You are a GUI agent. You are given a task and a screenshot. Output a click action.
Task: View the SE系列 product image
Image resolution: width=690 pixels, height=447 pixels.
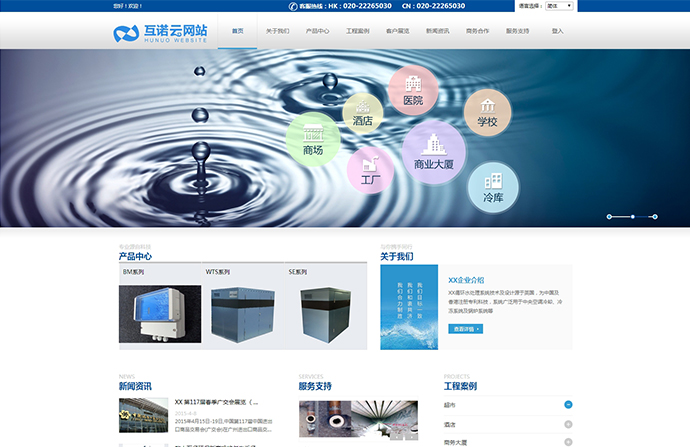(326, 314)
